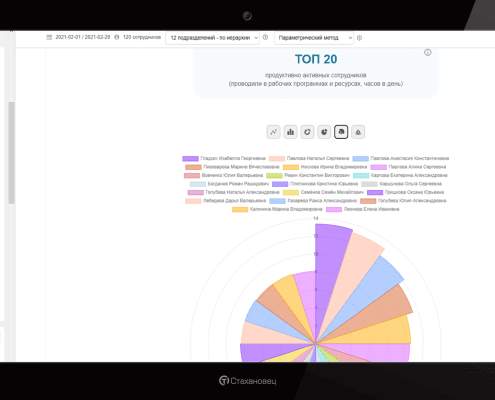495x400 pixels.
Task: Hide Леонова Елена Ивановна from the chart
Action: (362, 209)
